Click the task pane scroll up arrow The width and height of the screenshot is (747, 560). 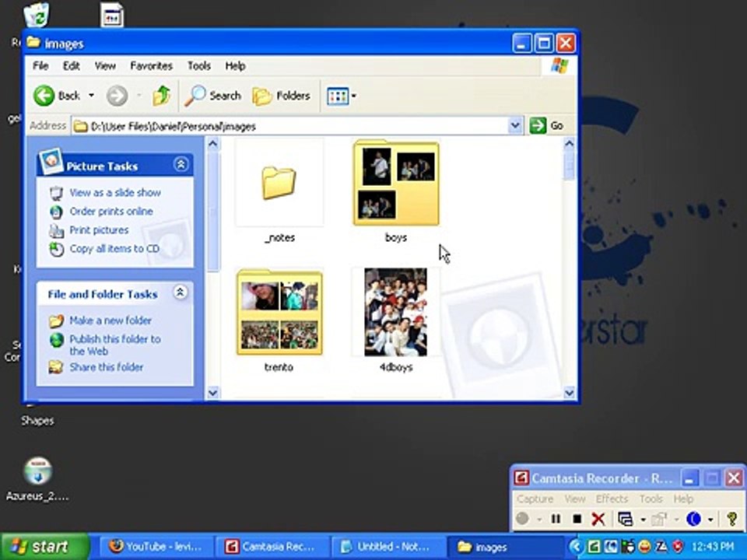[x=213, y=143]
